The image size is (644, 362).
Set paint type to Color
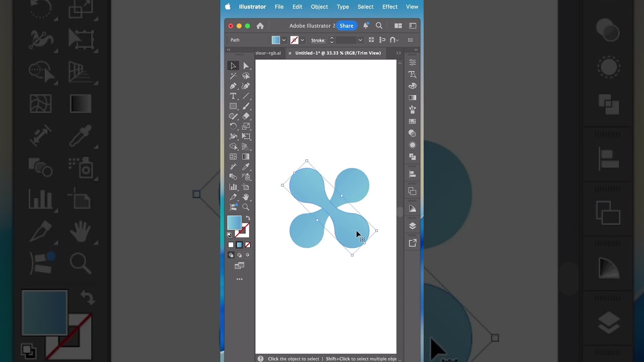pyautogui.click(x=231, y=245)
